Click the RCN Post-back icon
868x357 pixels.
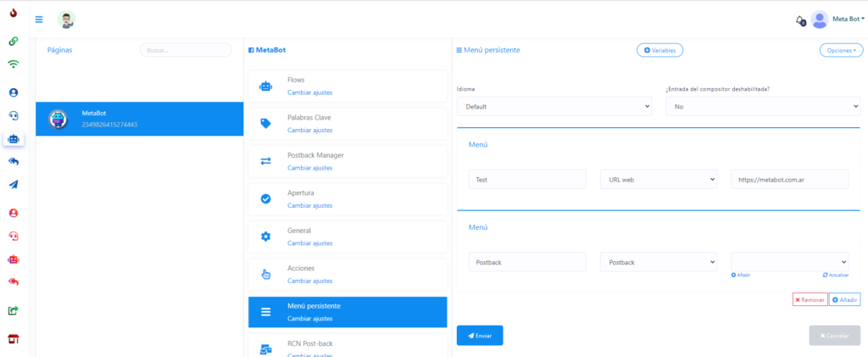tap(265, 349)
